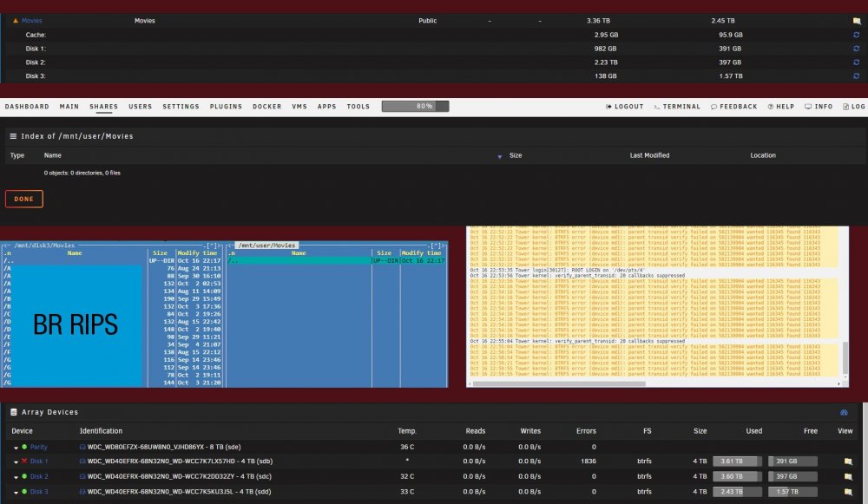This screenshot has width=868, height=504.
Task: Expand the Parity device dropdown arrow
Action: 16,448
